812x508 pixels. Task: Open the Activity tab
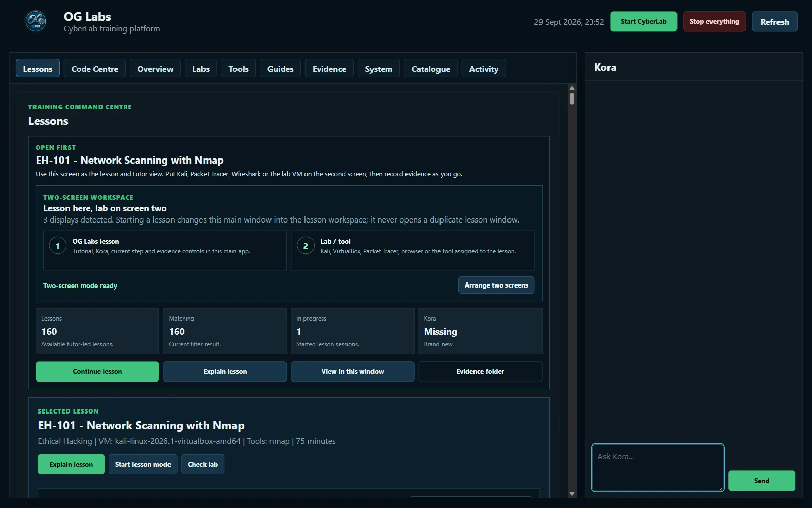(x=484, y=69)
